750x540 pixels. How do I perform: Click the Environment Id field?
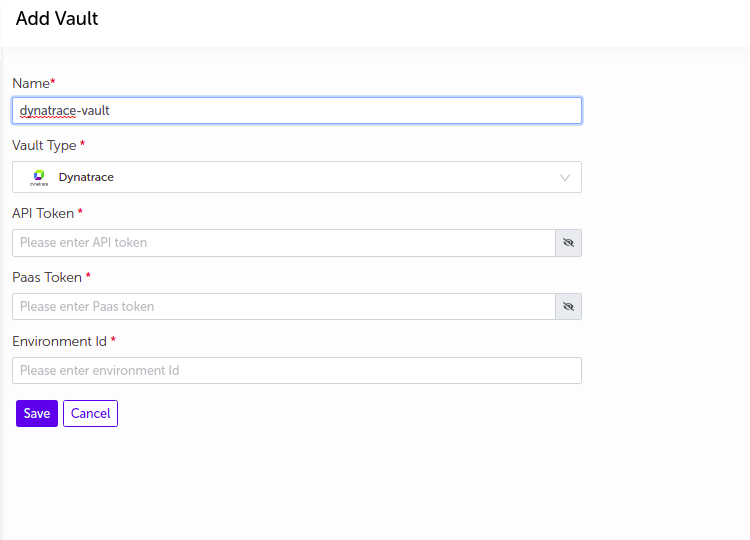pos(297,371)
